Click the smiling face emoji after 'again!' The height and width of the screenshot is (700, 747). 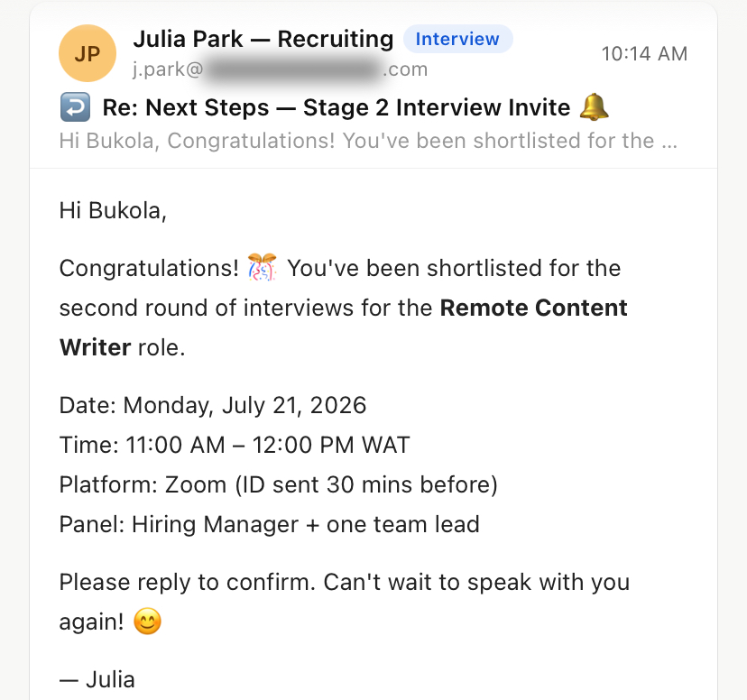pos(147,622)
